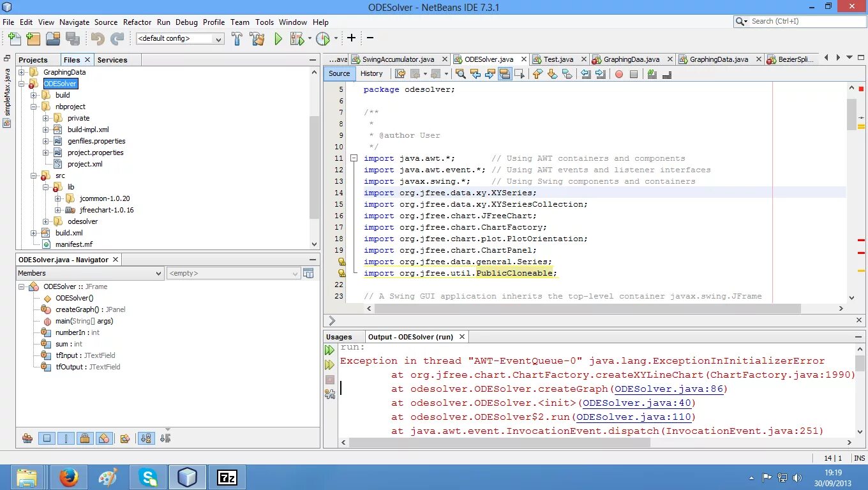Click the Debug Project icon
The width and height of the screenshot is (868, 490).
pyautogui.click(x=297, y=39)
